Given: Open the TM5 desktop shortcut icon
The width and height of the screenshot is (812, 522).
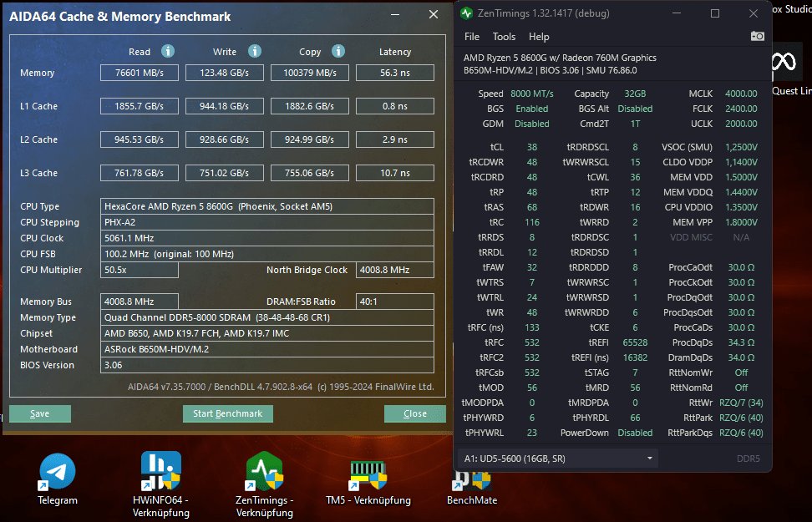Looking at the screenshot, I should coord(368,474).
